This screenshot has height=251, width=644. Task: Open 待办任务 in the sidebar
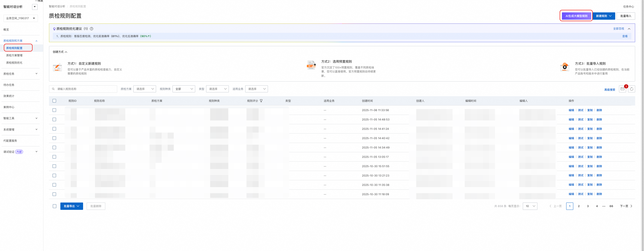(x=9, y=85)
